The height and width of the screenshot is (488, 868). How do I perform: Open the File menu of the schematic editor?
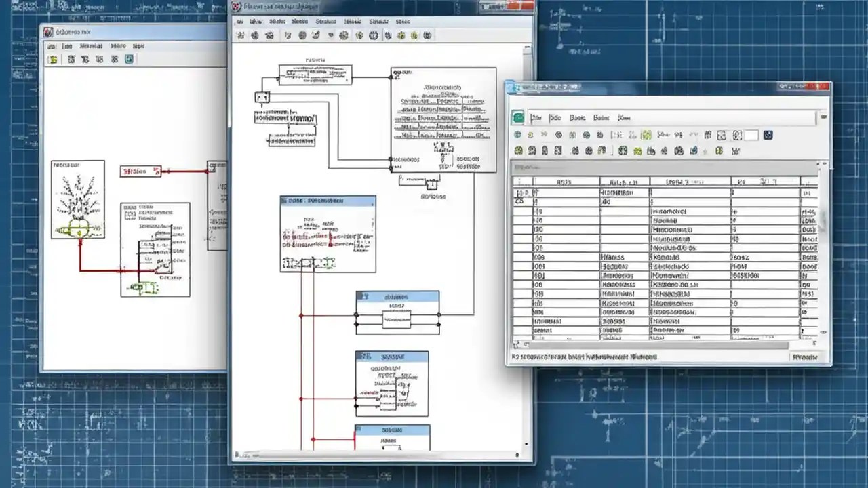(240, 21)
